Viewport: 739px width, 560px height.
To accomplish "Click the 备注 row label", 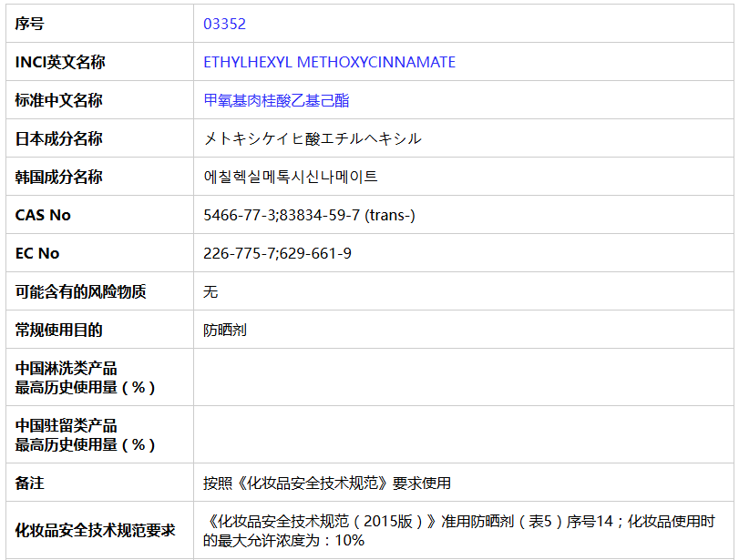I will 30,483.
